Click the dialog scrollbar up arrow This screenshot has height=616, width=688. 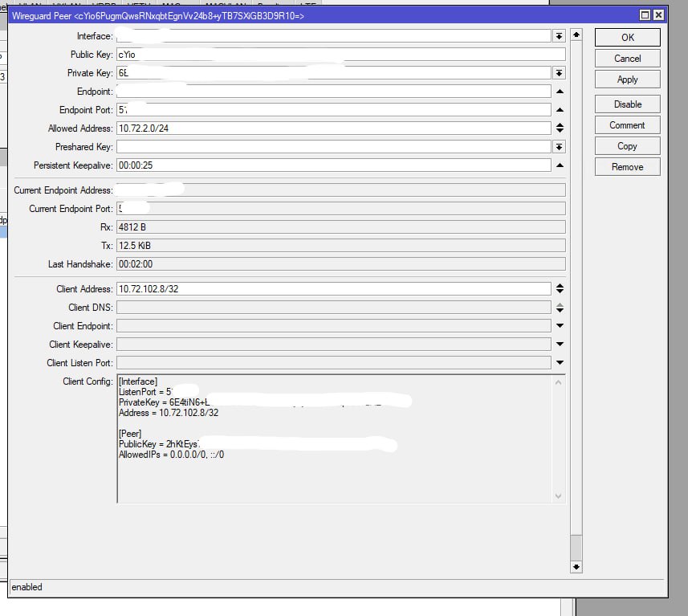coord(576,35)
